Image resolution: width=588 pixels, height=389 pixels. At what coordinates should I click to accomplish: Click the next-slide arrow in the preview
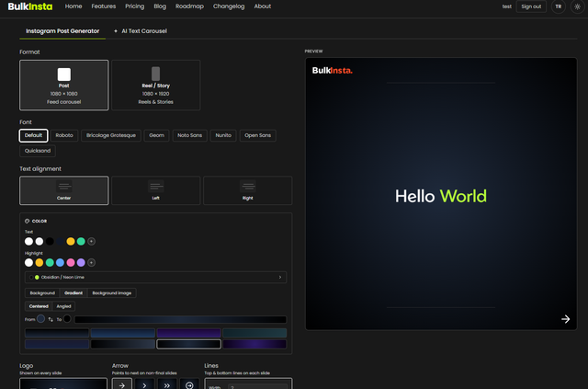[566, 319]
